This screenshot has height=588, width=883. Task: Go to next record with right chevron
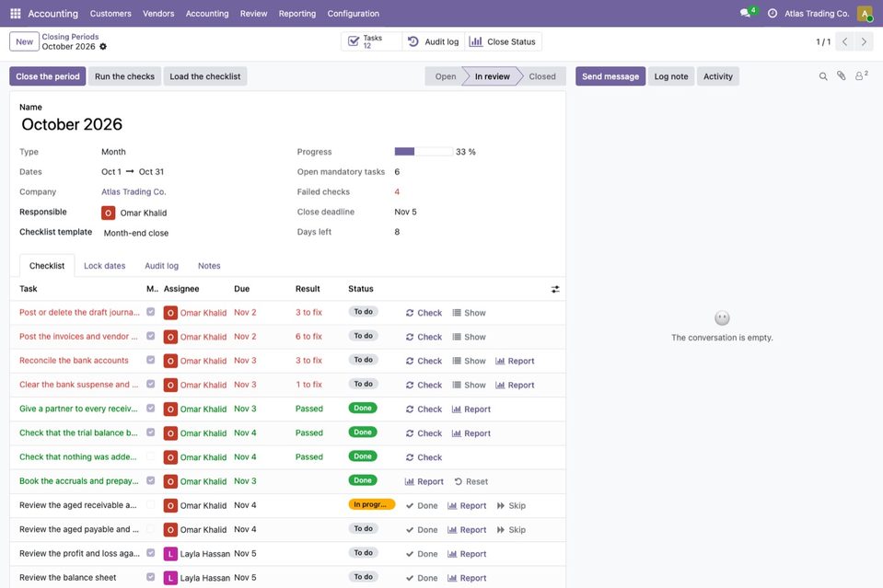864,41
